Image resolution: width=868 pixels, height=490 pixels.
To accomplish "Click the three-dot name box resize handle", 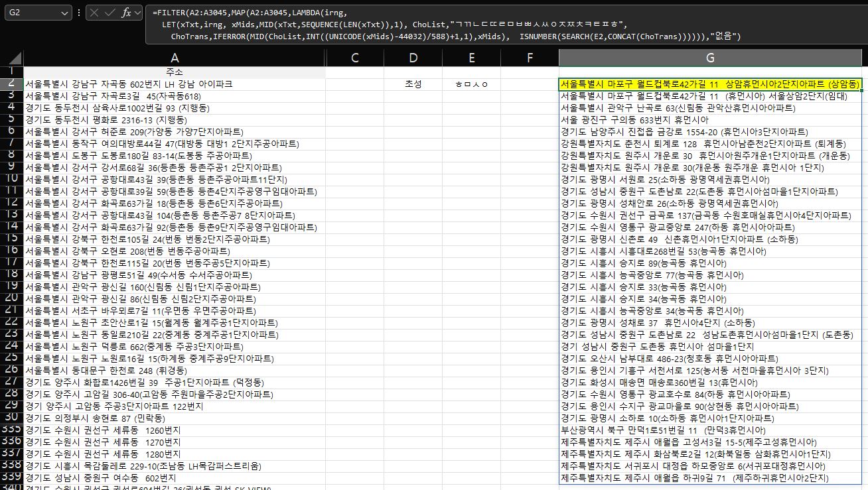I will (x=80, y=13).
